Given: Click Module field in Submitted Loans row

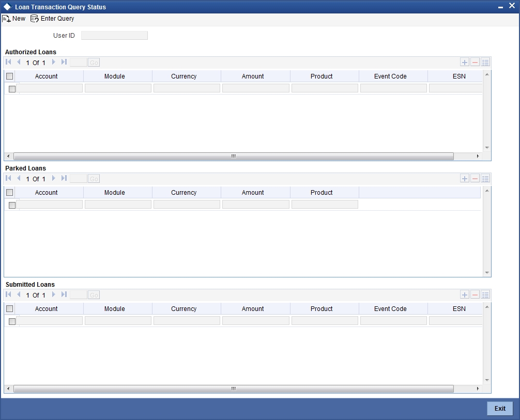Looking at the screenshot, I should 118,320.
